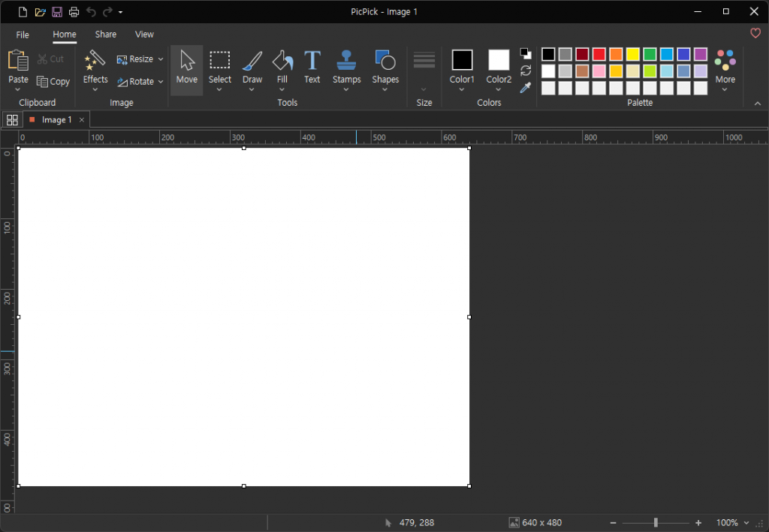Image resolution: width=769 pixels, height=532 pixels.
Task: Switch to the View tab
Action: pos(144,35)
